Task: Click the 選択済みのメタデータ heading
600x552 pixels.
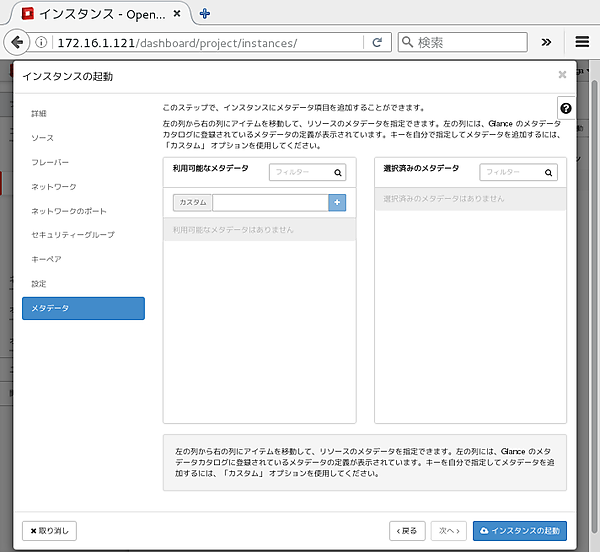Action: tap(421, 168)
